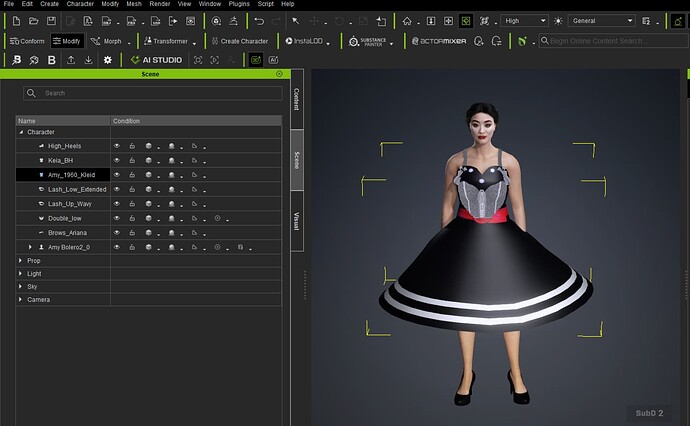The height and width of the screenshot is (426, 690).
Task: Click the magnifier icon in Scene search
Action: (31, 93)
